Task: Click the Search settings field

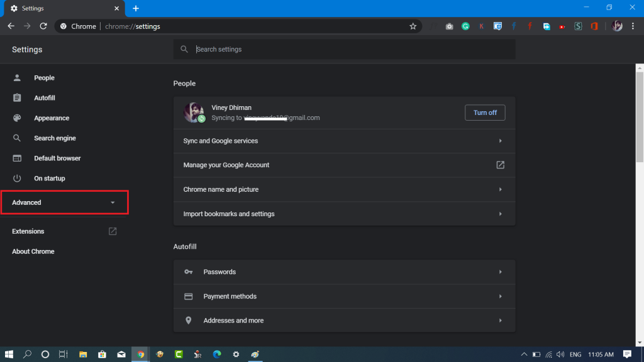Action: coord(344,49)
